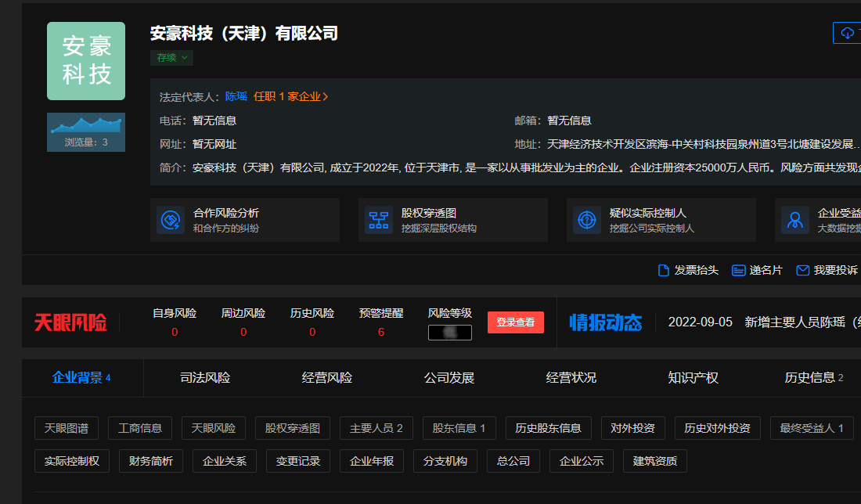Click the 简介 company description text

click(x=527, y=167)
